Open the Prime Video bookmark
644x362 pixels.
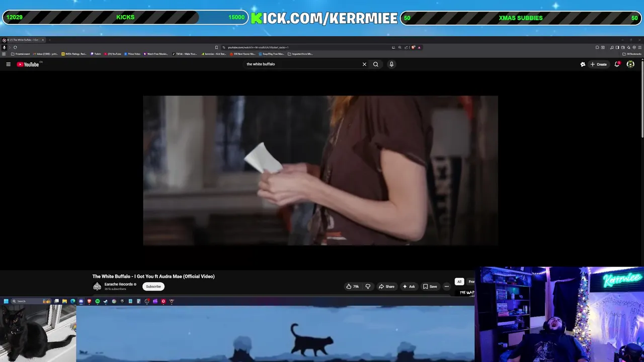tap(132, 54)
